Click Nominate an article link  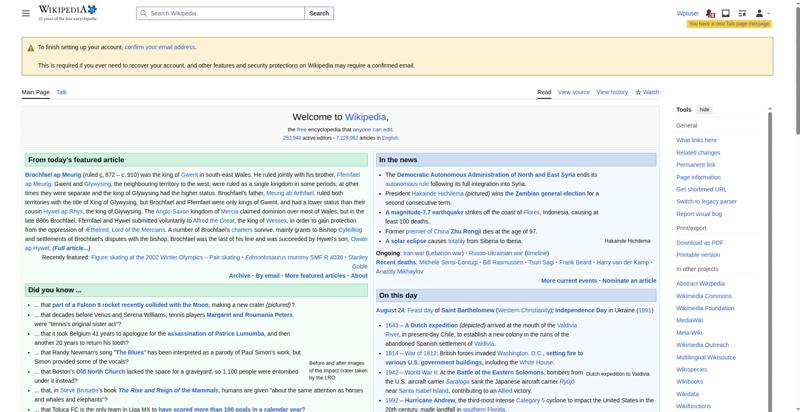click(x=629, y=281)
